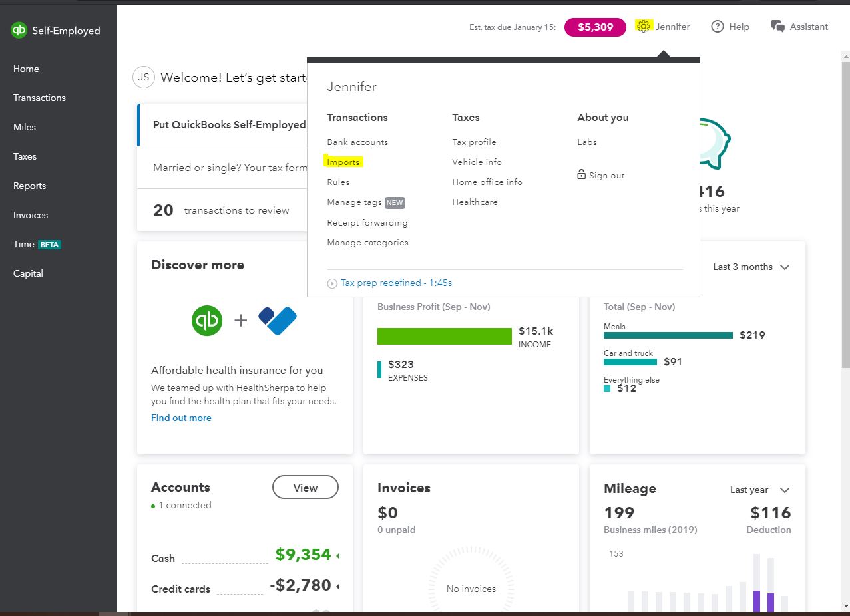
Task: Click the $15.1k income value
Action: point(536,331)
